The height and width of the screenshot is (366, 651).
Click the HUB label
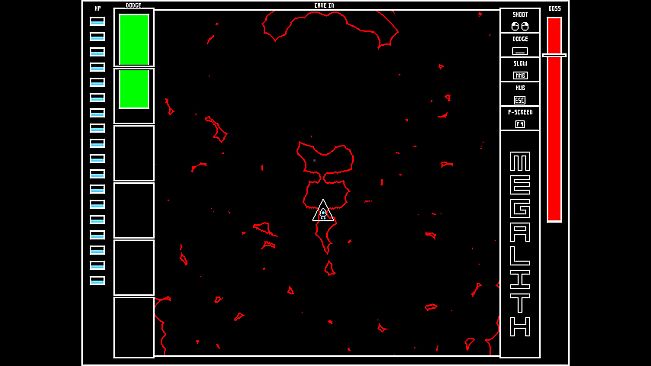pos(520,88)
